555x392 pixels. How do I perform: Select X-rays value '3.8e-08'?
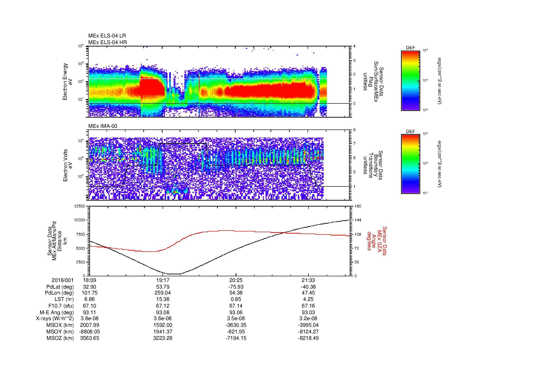click(x=89, y=318)
